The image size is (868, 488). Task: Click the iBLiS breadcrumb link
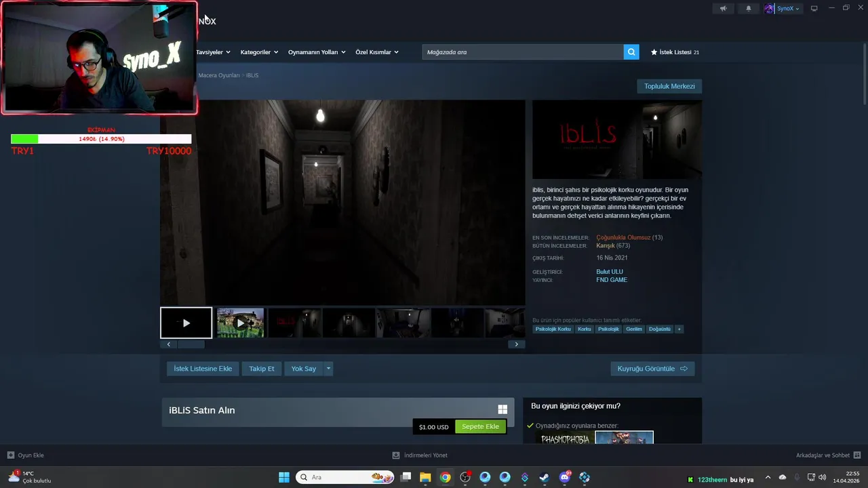252,75
